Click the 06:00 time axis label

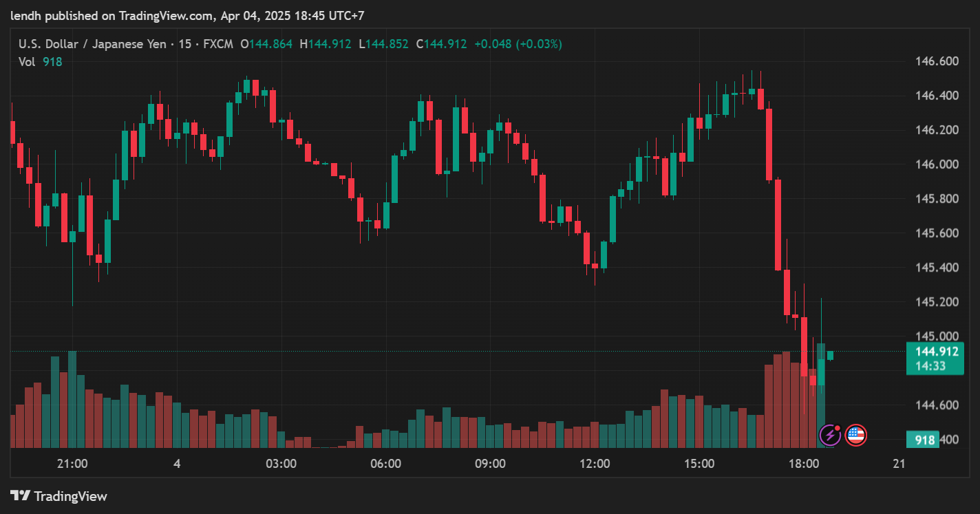385,464
